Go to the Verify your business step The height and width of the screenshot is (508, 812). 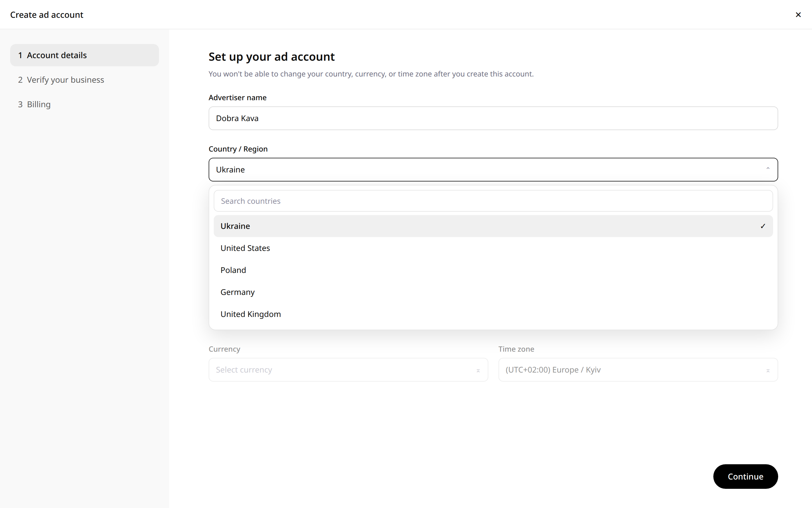85,80
